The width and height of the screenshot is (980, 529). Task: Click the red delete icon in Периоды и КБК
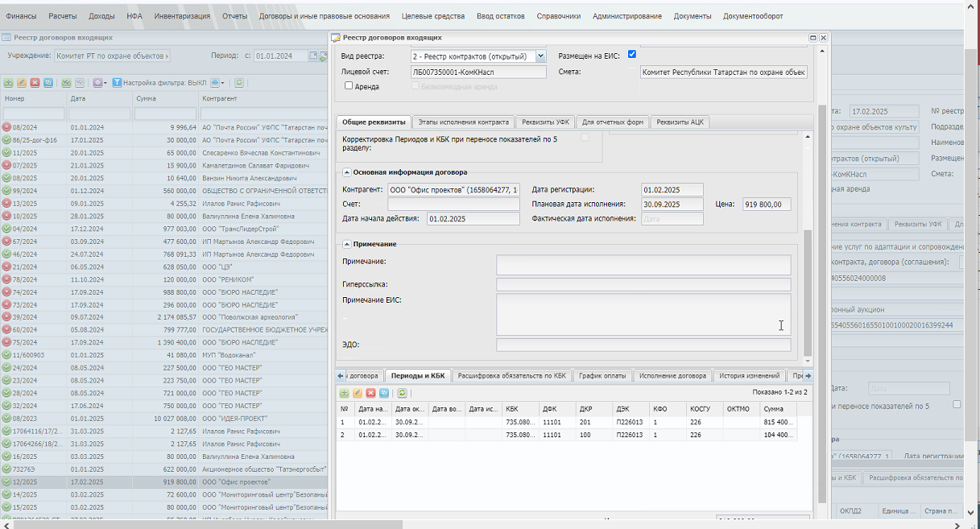coord(370,393)
